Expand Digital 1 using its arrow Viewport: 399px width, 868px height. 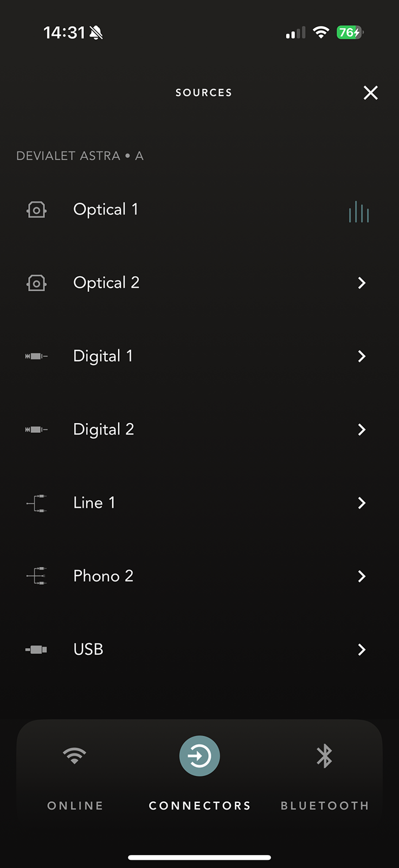click(362, 356)
